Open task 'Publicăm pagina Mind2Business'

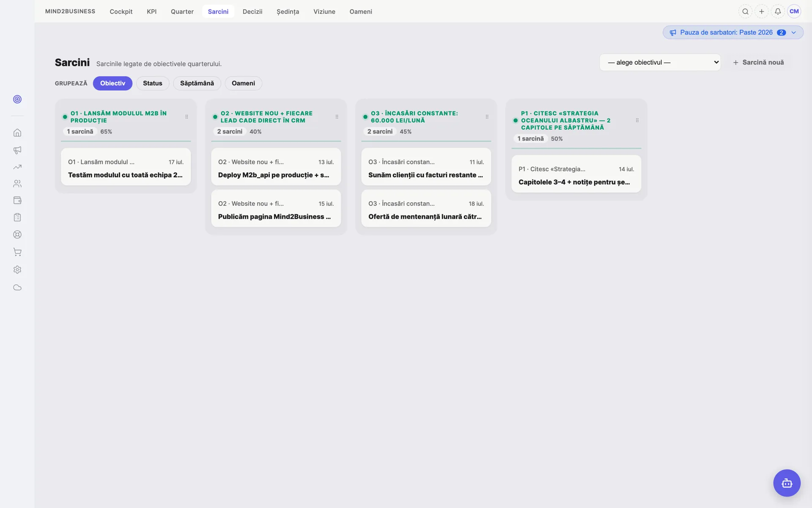276,208
